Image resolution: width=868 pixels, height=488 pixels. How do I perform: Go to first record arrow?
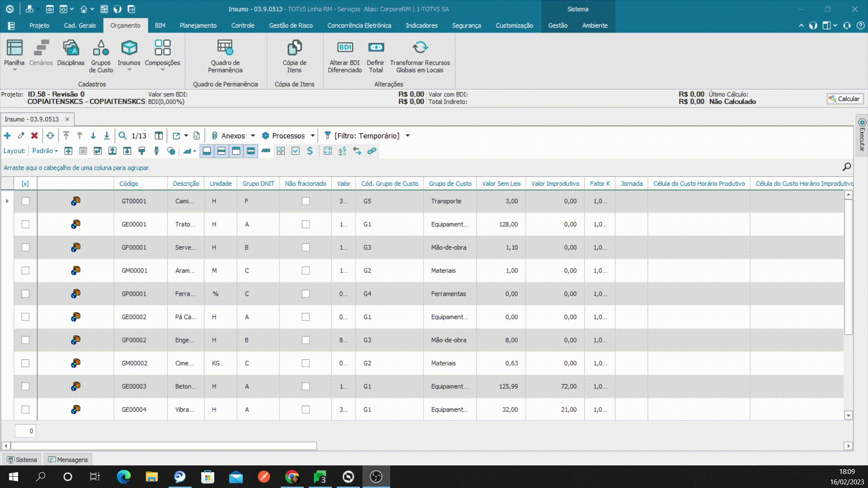click(66, 136)
